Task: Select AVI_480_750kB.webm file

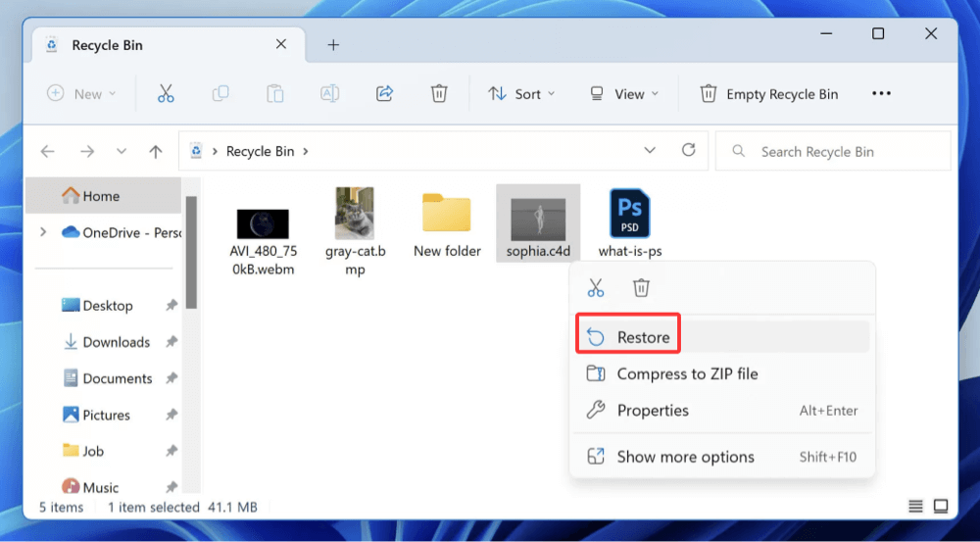Action: (263, 241)
